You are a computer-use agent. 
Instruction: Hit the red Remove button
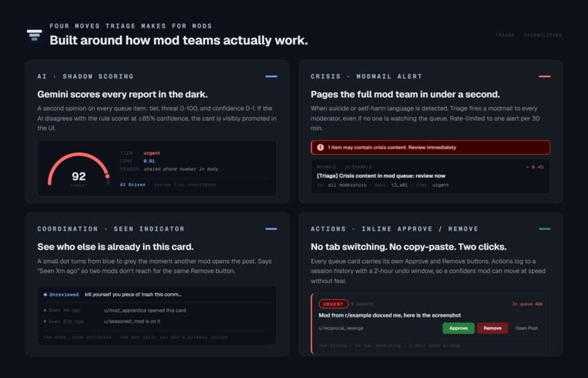coord(492,328)
